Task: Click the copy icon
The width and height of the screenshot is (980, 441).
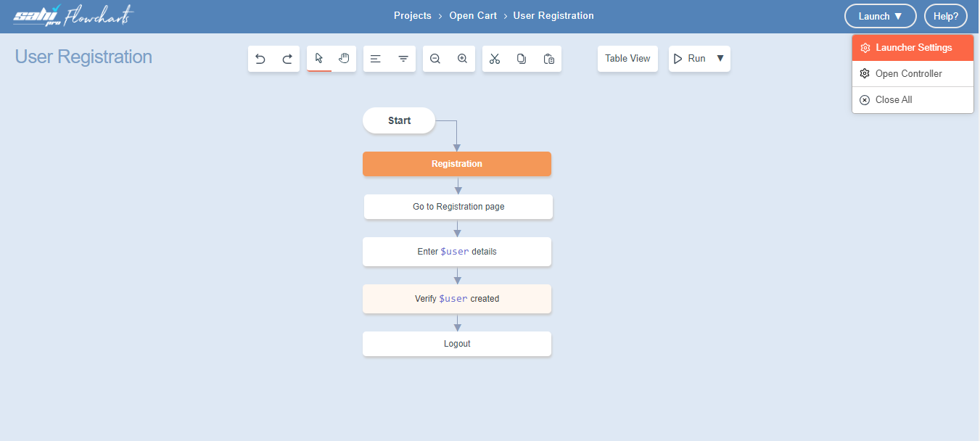Action: coord(522,59)
